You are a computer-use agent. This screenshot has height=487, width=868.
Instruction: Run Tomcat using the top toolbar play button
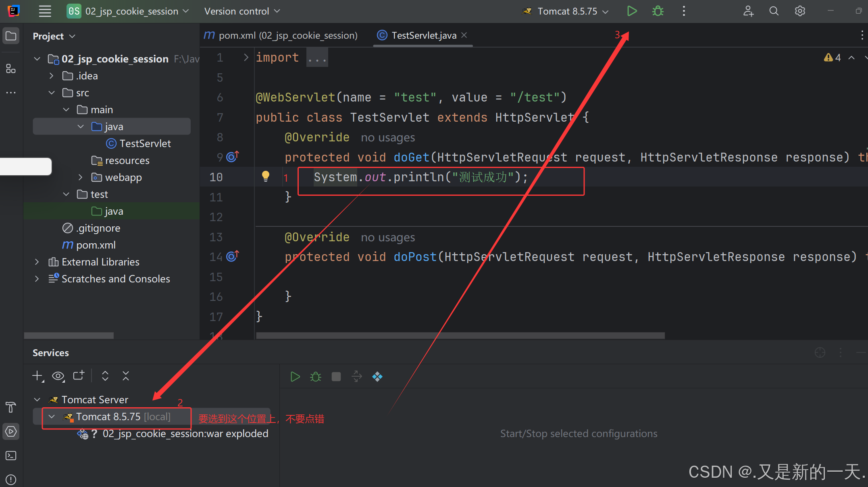(632, 11)
